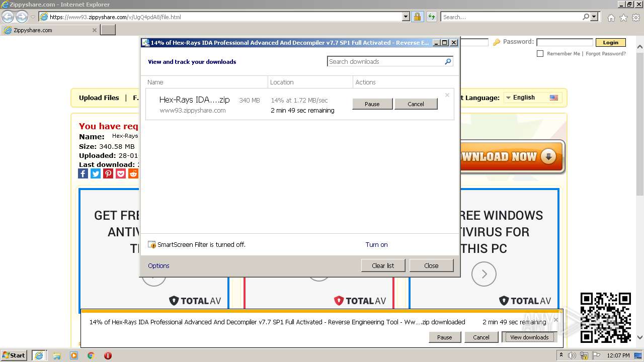Open download Options link
Viewport: 644px width, 362px height.
tap(158, 266)
